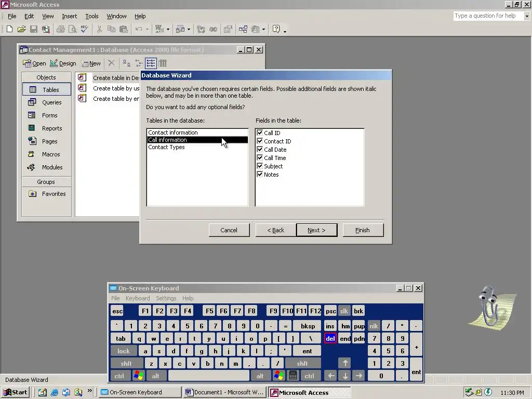Open the New Object dropdown arrow in toolbar
The width and height of the screenshot is (532, 399).
(x=263, y=29)
